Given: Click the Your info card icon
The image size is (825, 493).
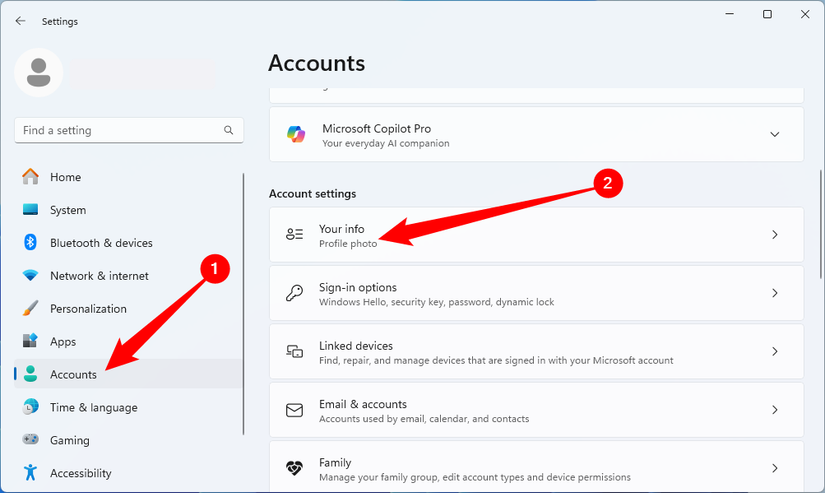Looking at the screenshot, I should click(x=294, y=234).
